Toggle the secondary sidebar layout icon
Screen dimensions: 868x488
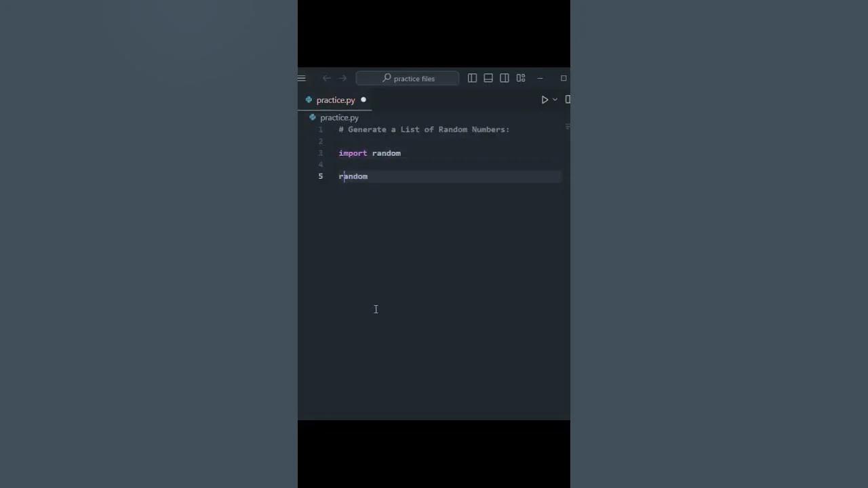tap(505, 79)
